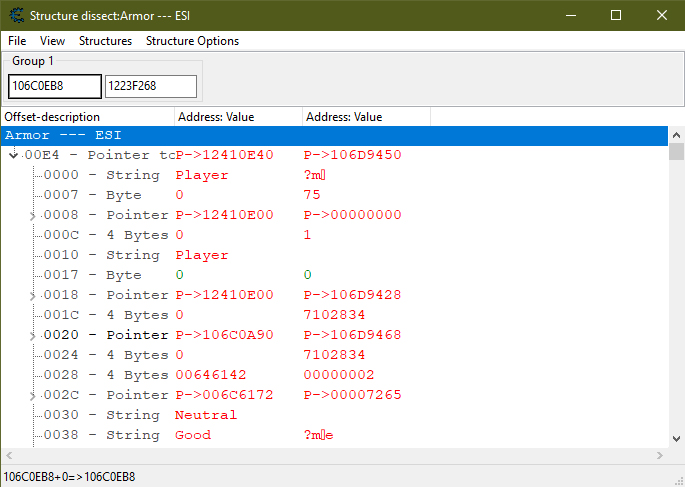The height and width of the screenshot is (487, 685).
Task: Open the File menu
Action: point(17,41)
